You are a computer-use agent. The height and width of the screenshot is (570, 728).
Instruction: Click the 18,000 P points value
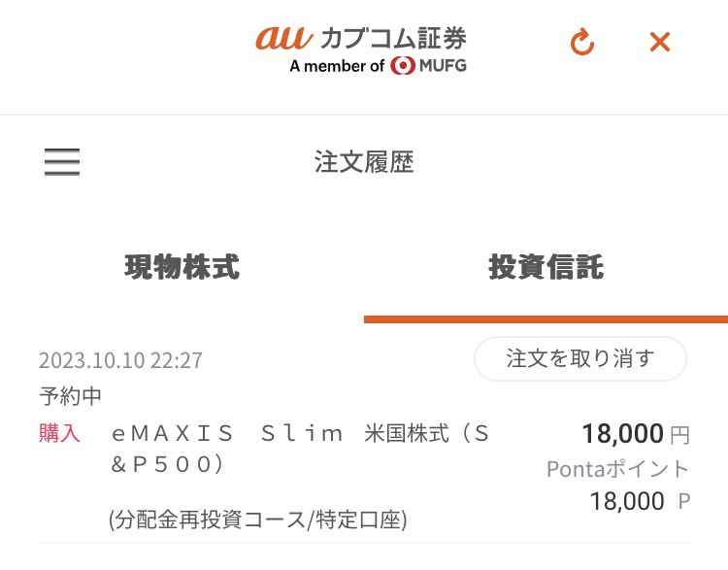click(x=640, y=502)
